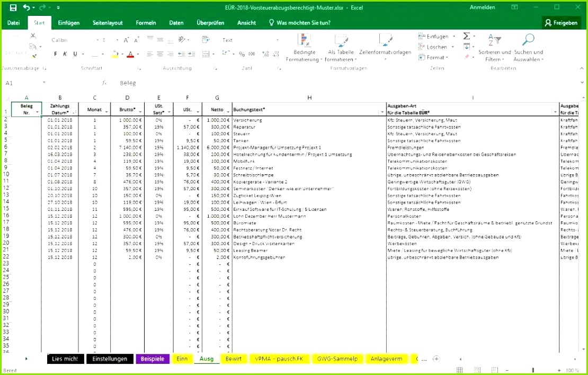Save the workbook with the disk icon
Image resolution: width=588 pixels, height=375 pixels.
point(13,7)
